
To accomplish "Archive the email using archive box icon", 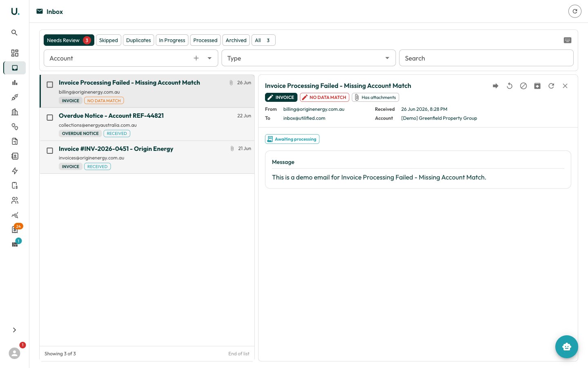I will pyautogui.click(x=537, y=86).
